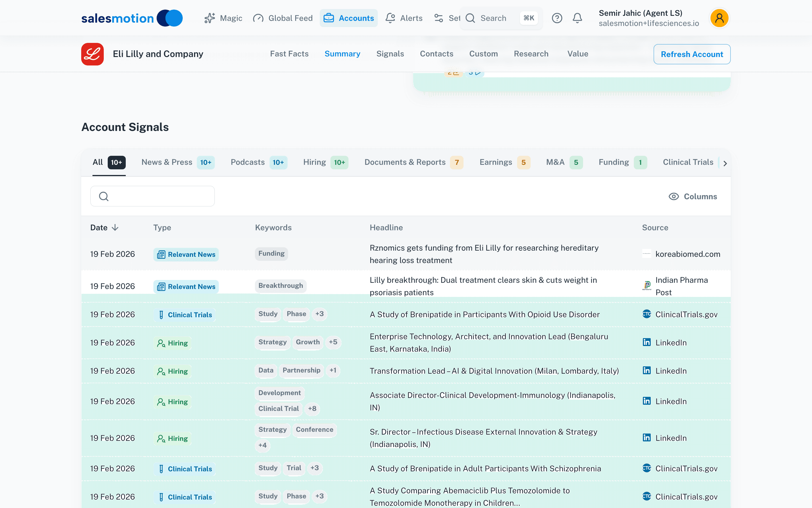812x508 pixels.
Task: Click the Indian Pharma Post source icon
Action: [x=646, y=286]
